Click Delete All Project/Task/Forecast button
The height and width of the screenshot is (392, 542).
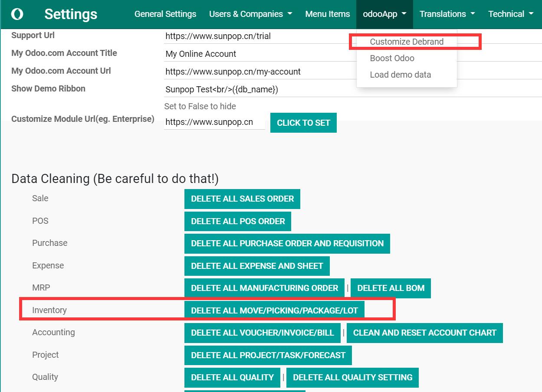[x=268, y=355]
